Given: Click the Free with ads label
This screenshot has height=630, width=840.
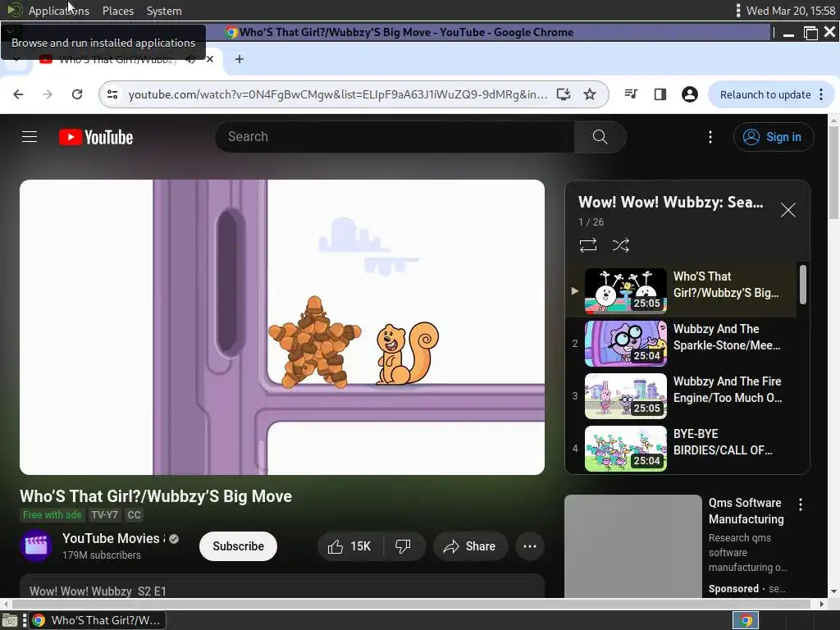Looking at the screenshot, I should pos(52,515).
